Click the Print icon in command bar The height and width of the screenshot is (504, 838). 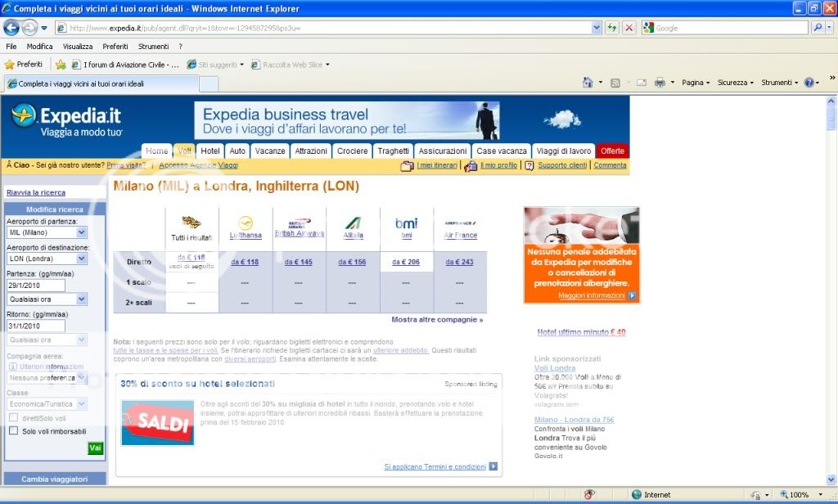[660, 83]
